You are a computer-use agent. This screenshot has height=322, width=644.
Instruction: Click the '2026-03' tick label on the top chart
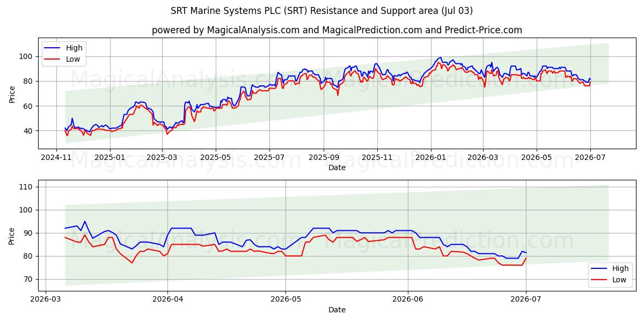pyautogui.click(x=483, y=158)
